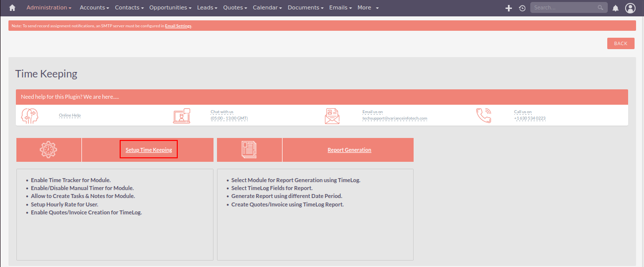Viewport: 644px width, 267px height.
Task: Expand the Accounts dropdown menu
Action: tap(94, 8)
